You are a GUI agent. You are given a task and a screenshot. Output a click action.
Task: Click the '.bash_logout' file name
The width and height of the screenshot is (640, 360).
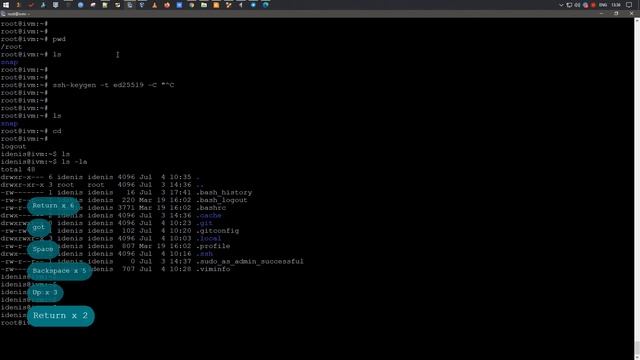click(x=222, y=200)
